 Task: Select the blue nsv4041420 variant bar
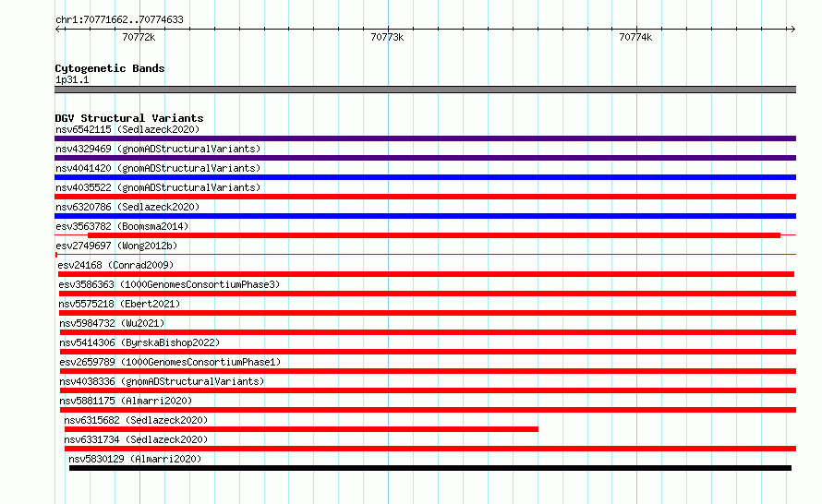point(425,177)
